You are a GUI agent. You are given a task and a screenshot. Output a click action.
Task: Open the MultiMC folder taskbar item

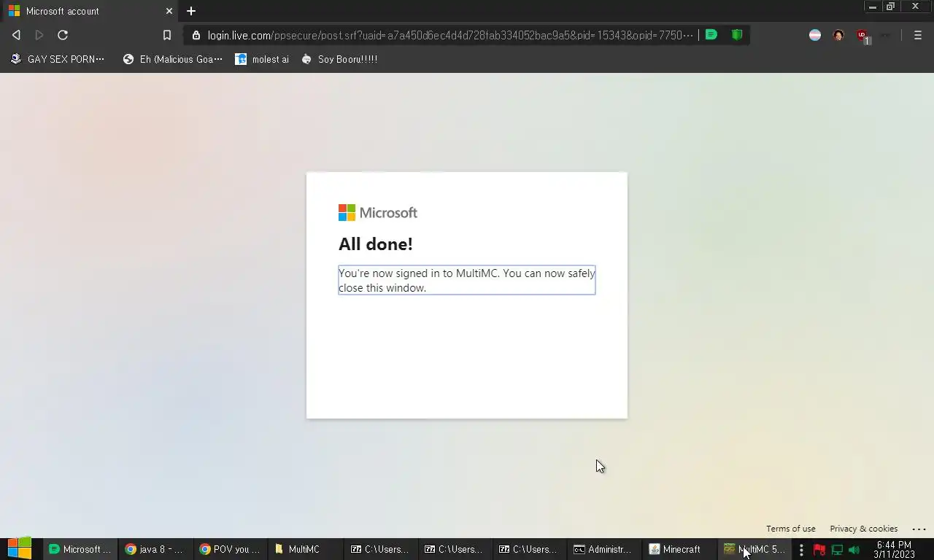point(305,549)
